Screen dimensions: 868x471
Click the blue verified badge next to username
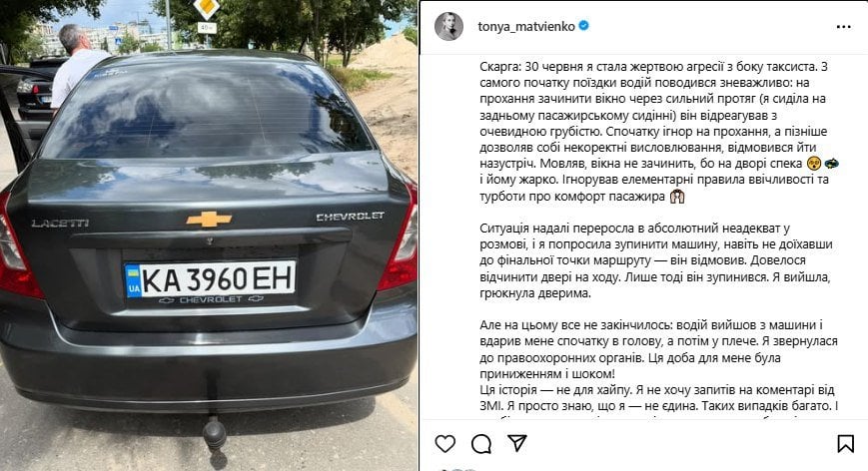583,25
